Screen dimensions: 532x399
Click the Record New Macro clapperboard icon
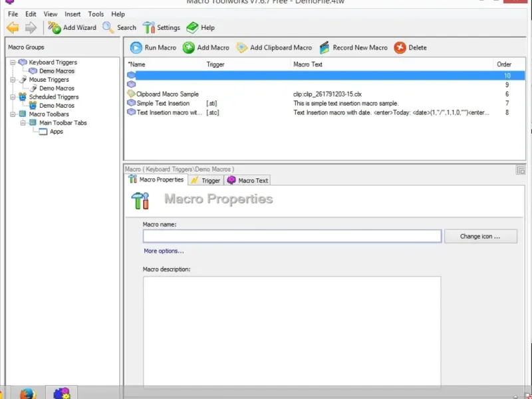click(325, 47)
